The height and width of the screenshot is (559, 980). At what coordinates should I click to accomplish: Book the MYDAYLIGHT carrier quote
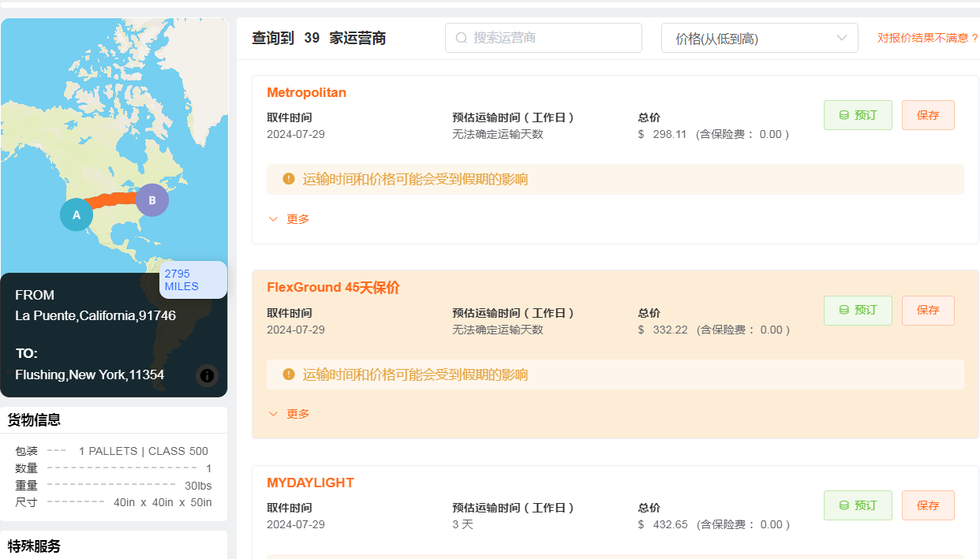click(x=857, y=505)
